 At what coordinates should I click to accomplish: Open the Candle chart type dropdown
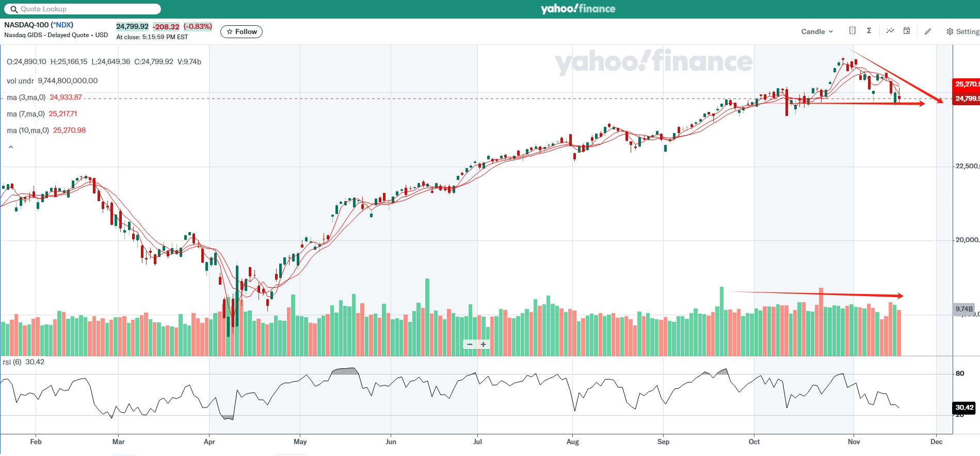tap(816, 31)
